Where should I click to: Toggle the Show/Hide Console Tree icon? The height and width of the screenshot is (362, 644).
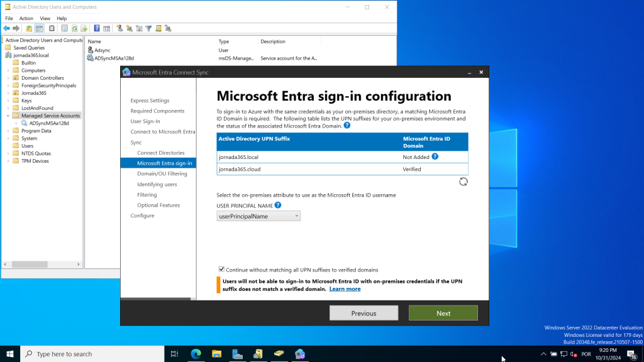coord(40,28)
